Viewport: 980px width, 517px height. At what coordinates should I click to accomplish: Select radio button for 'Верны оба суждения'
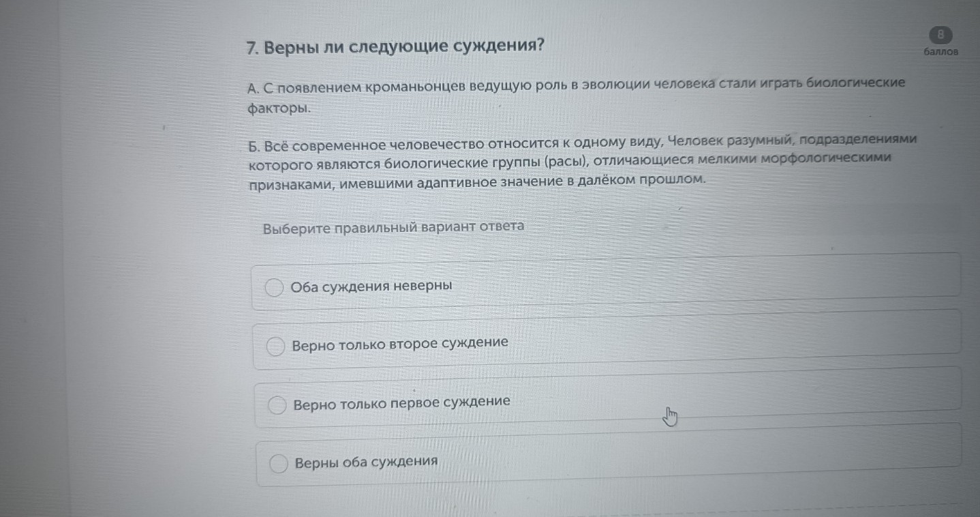pos(279,464)
